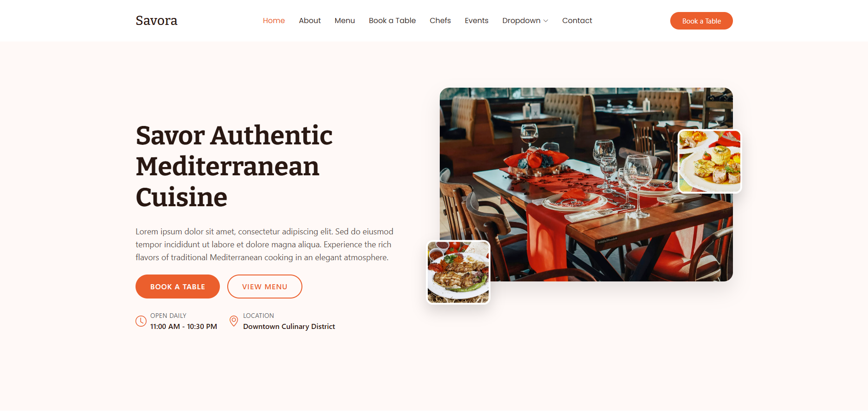The image size is (868, 412).
Task: Click the Downtown Culinary District text
Action: [x=289, y=326]
